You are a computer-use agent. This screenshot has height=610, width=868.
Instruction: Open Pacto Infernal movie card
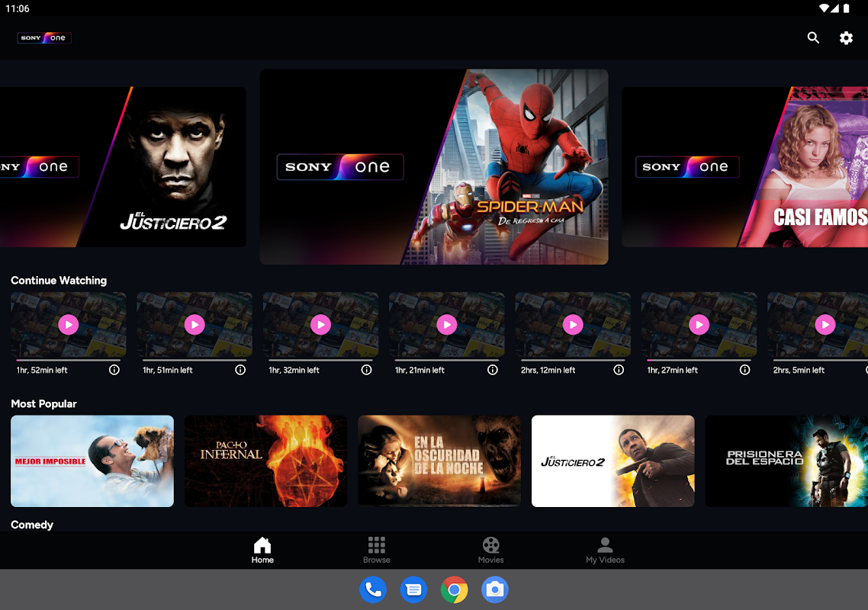coord(265,461)
